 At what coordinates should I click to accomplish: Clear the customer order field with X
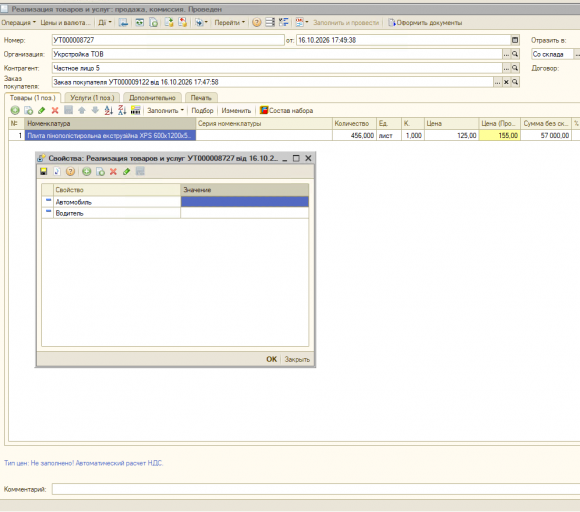(x=506, y=82)
